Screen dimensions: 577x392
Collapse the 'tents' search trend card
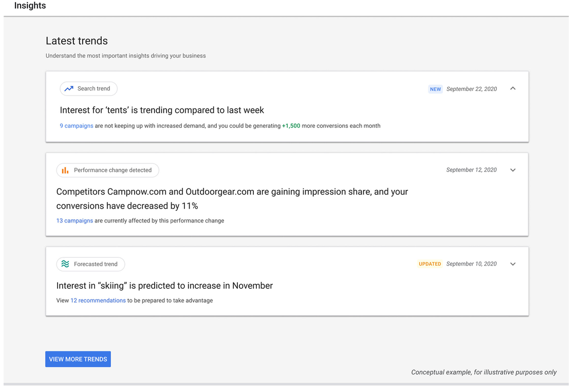513,89
